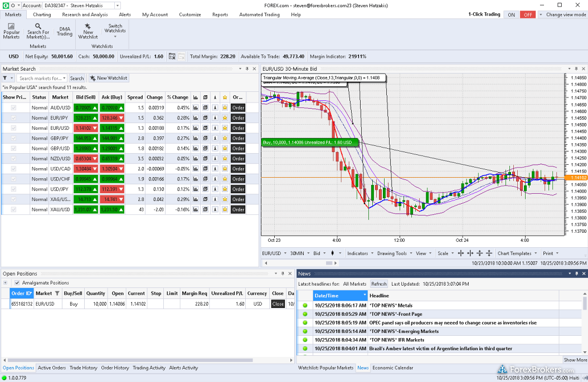Image resolution: width=588 pixels, height=382 pixels.
Task: Click the compress vertical scale icon
Action: click(x=489, y=253)
